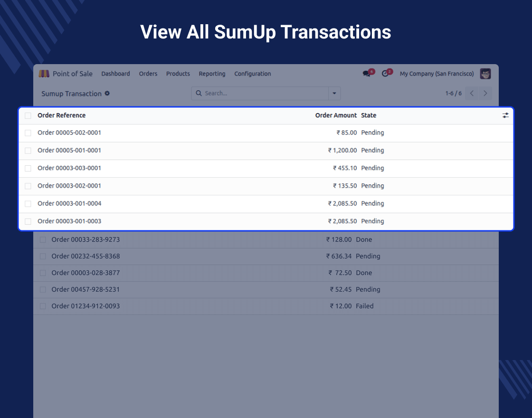Open the conversations messages icon
Viewport: 532px width, 418px height.
point(366,74)
